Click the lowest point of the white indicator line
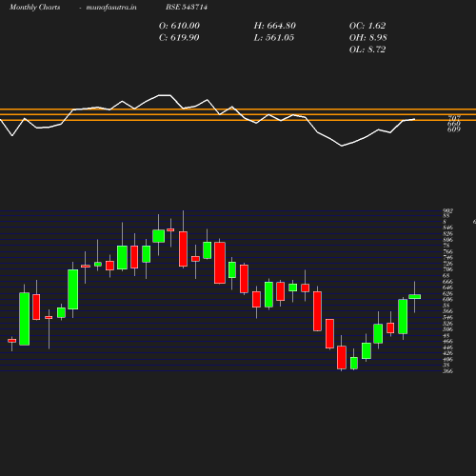 pyautogui.click(x=342, y=146)
